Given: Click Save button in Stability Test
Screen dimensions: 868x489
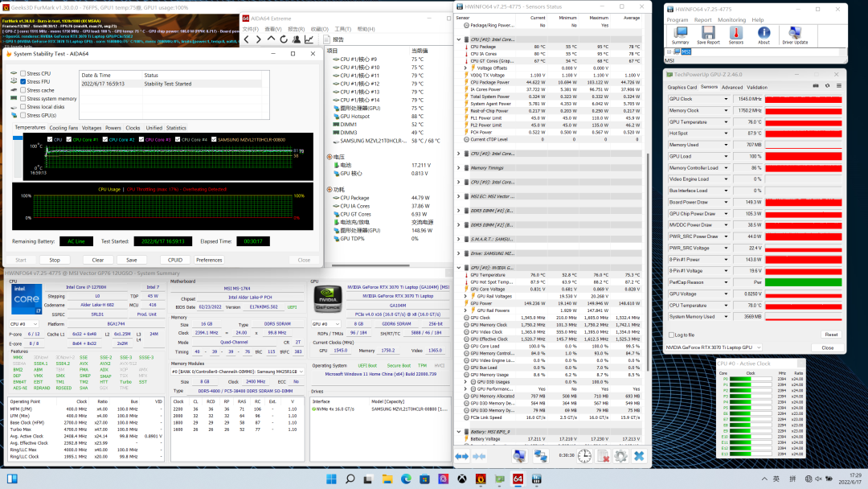Looking at the screenshot, I should coord(131,260).
